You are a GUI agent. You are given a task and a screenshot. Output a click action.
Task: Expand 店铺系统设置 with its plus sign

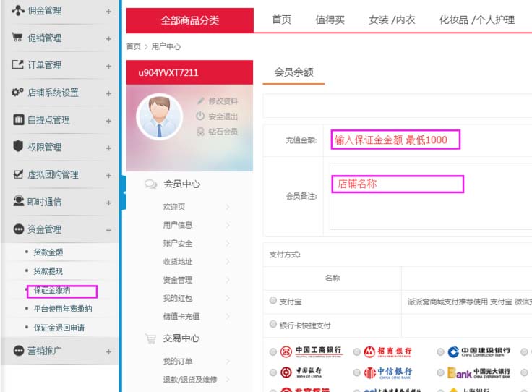pos(108,93)
